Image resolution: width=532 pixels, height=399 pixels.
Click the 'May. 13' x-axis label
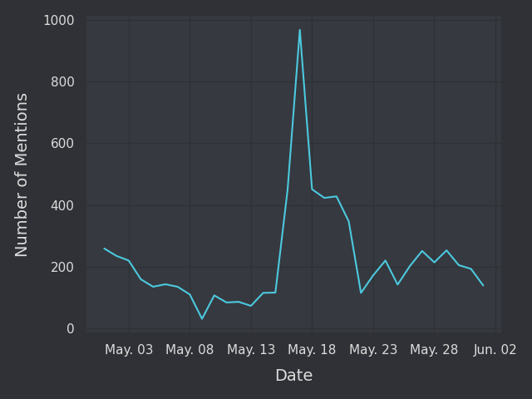[x=251, y=349]
